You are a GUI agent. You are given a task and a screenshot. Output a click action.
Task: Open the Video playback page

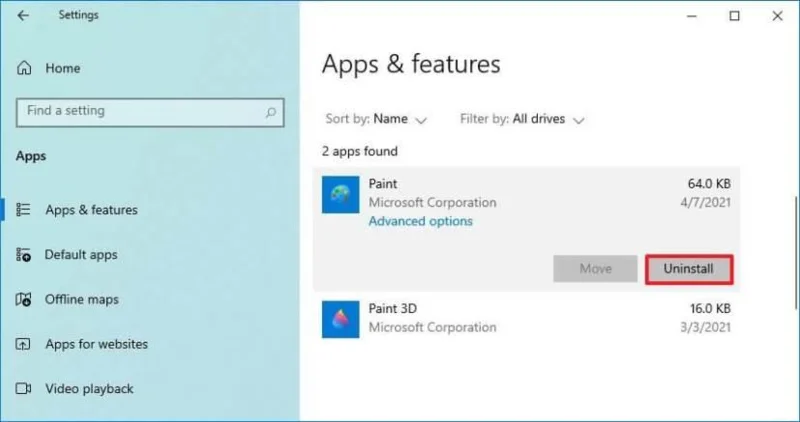point(89,389)
